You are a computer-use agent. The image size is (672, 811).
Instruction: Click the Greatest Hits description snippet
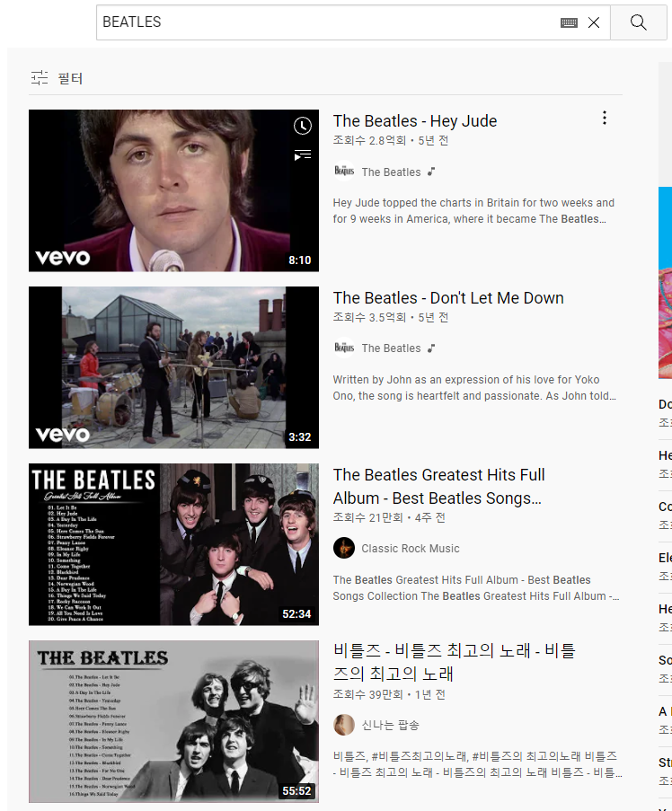pos(476,588)
